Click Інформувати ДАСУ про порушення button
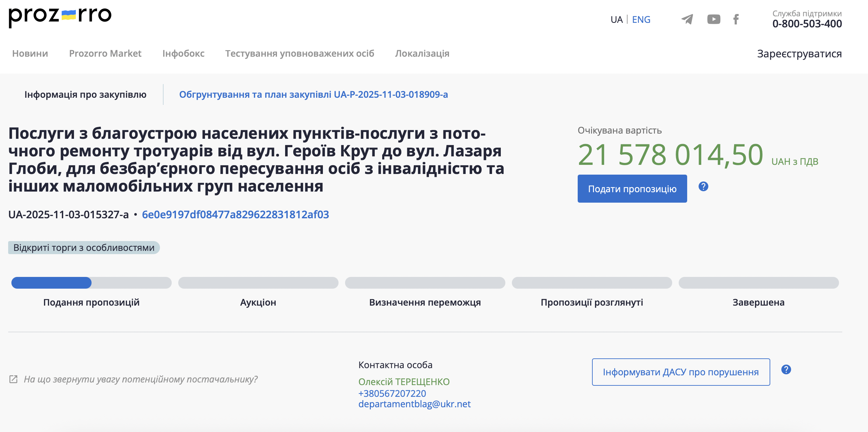 coord(680,372)
